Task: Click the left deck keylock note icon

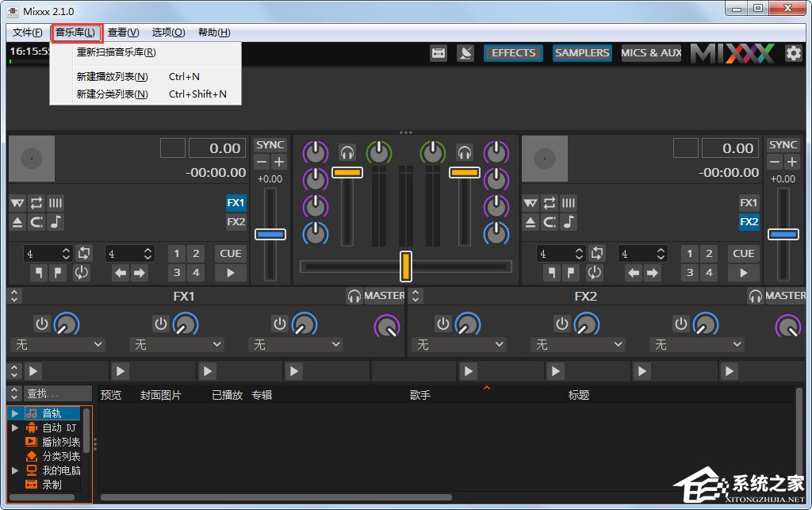Action: 56,222
